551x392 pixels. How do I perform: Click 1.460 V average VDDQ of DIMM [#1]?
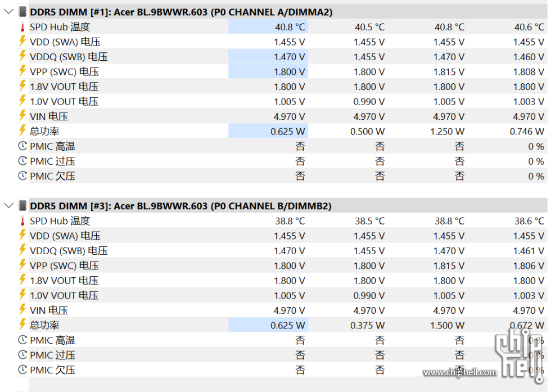pyautogui.click(x=529, y=57)
